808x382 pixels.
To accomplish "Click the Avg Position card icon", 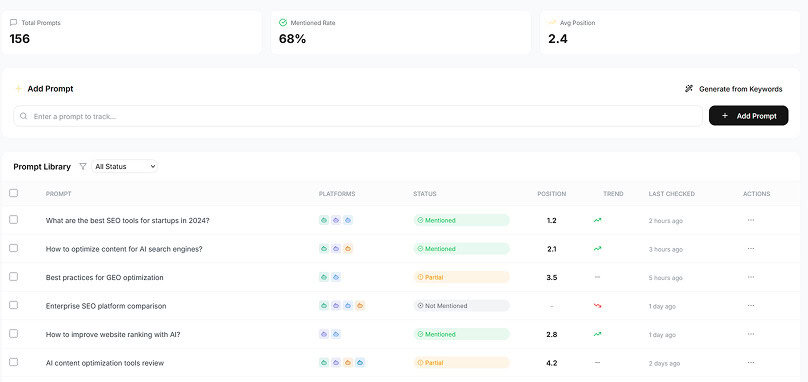I will pyautogui.click(x=552, y=23).
